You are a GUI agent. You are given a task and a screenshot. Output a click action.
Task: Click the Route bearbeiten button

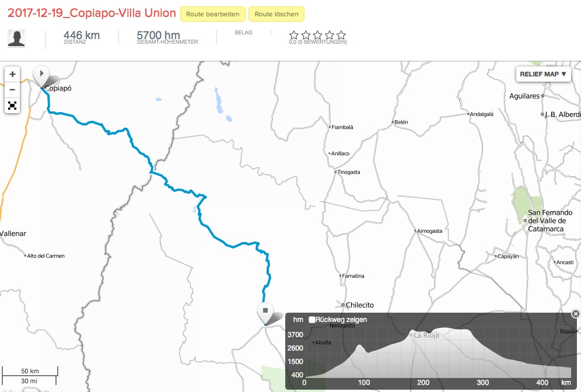click(x=213, y=14)
